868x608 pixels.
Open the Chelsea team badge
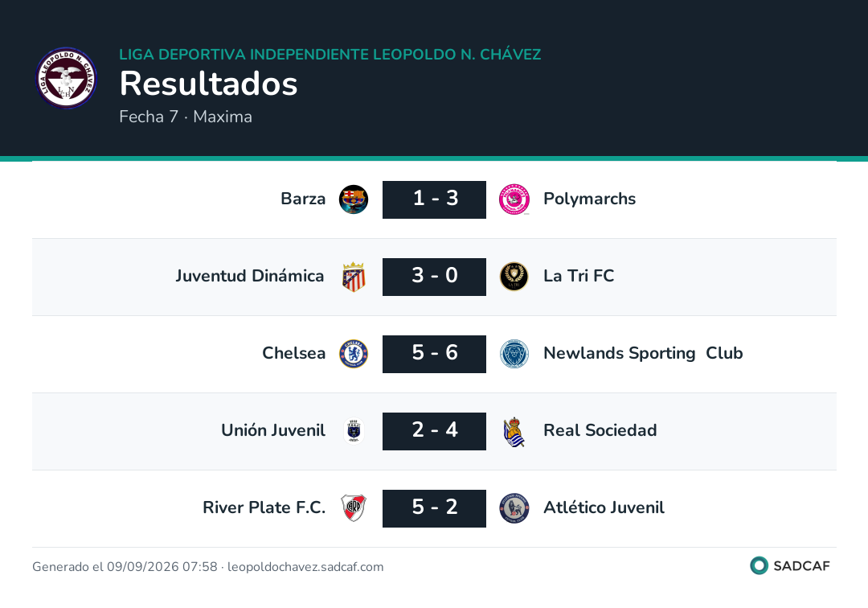pyautogui.click(x=354, y=354)
